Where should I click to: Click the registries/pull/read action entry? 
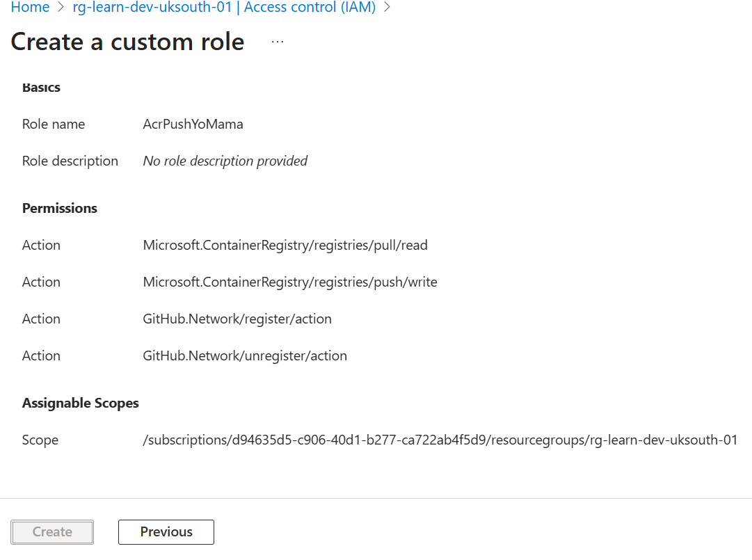[x=285, y=246]
